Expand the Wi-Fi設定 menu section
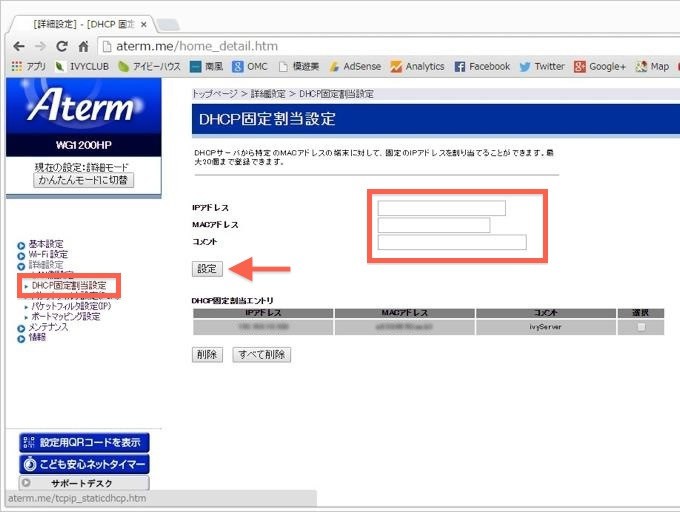Image resolution: width=680 pixels, height=512 pixels. (x=47, y=254)
